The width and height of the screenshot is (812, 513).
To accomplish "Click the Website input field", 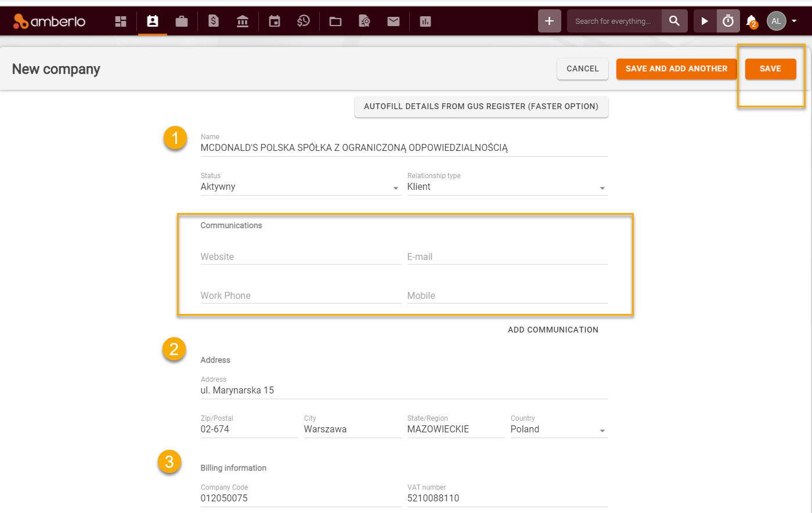I will (301, 256).
